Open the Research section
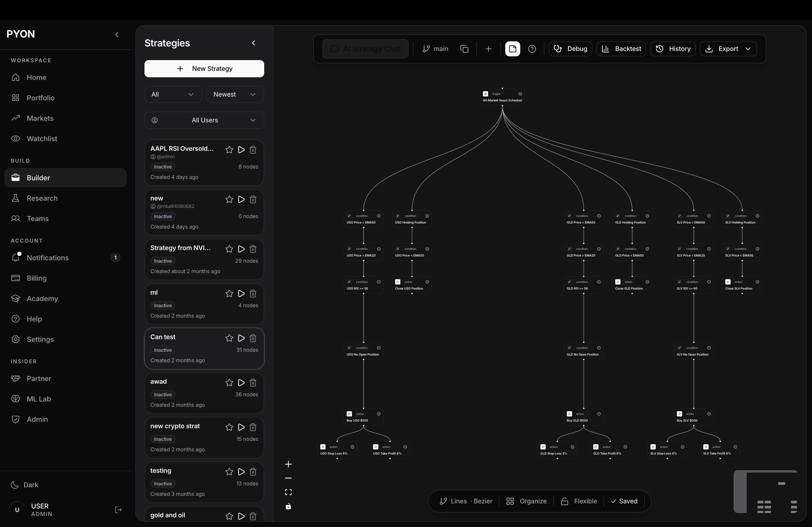 pos(66,198)
